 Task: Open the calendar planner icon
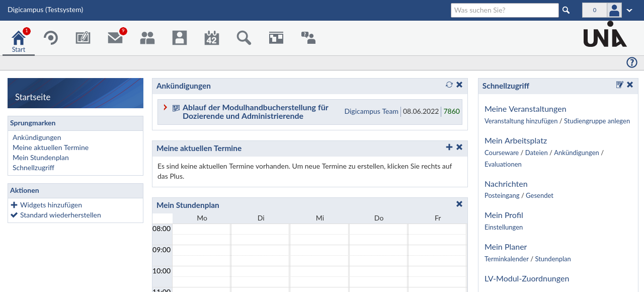(x=212, y=38)
